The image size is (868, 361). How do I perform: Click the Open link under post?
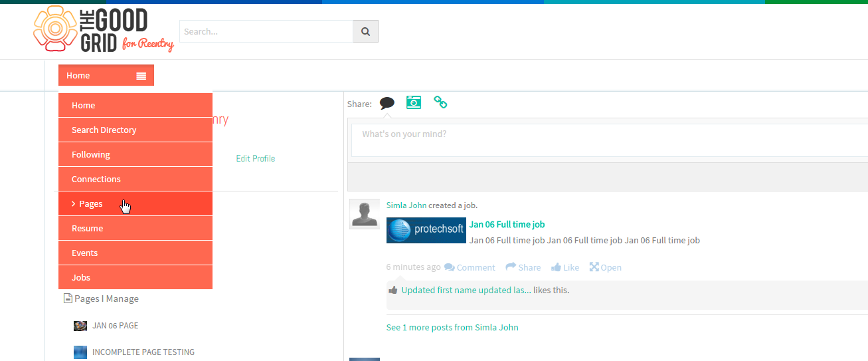click(611, 267)
